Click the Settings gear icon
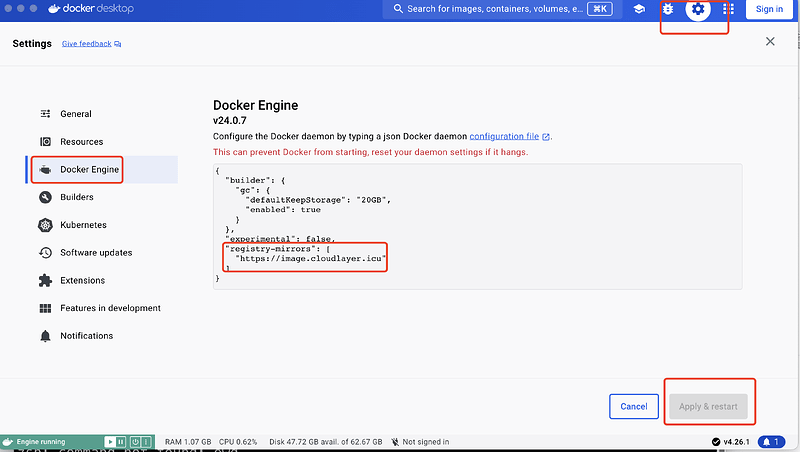The width and height of the screenshot is (800, 452). coord(697,9)
